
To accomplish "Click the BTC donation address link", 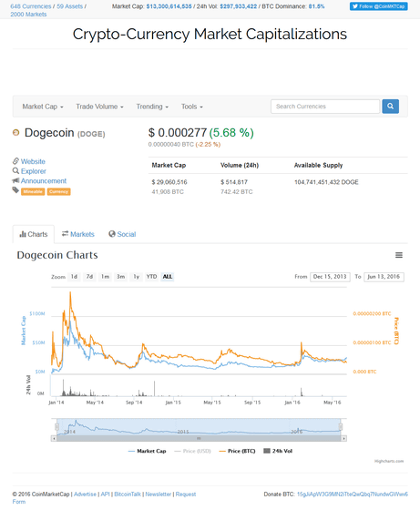I will (x=353, y=494).
